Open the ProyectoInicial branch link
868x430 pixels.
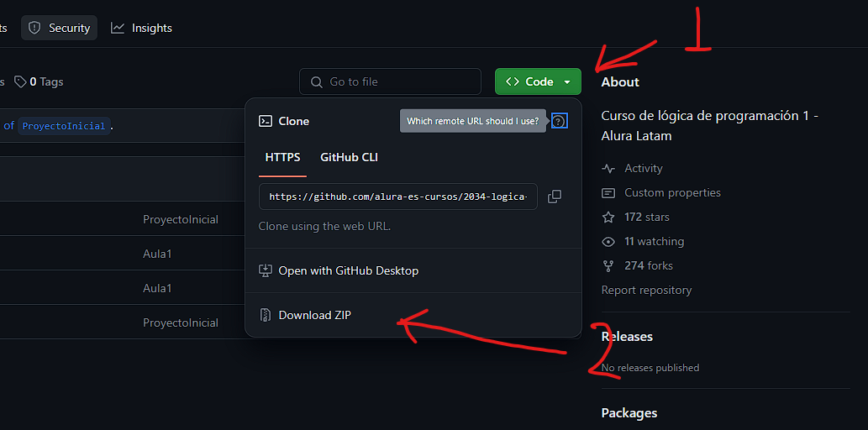coord(64,126)
